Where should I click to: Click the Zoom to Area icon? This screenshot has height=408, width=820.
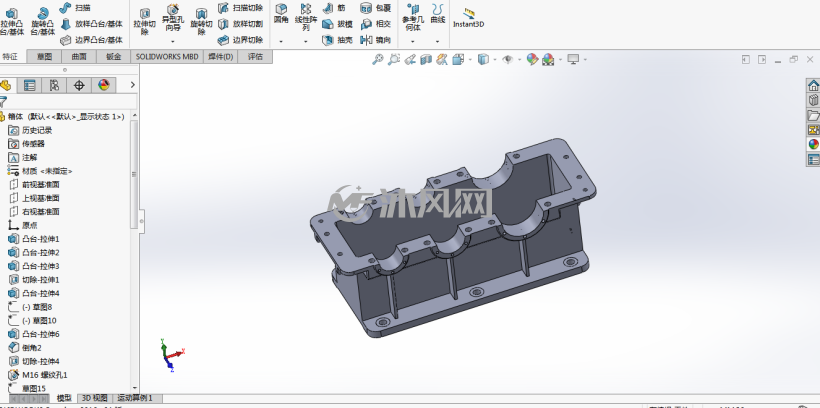pyautogui.click(x=394, y=60)
